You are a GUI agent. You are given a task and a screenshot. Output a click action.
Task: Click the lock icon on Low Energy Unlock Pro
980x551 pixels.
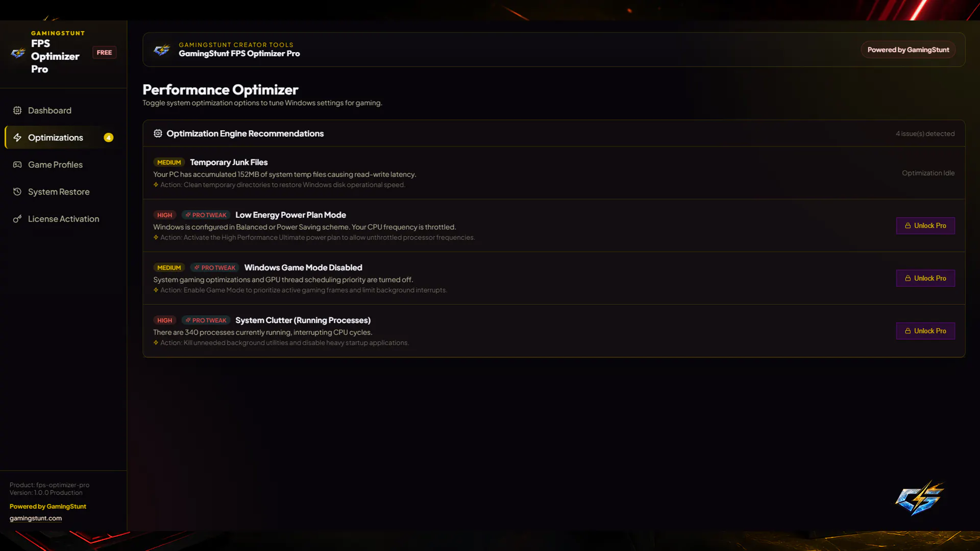pos(908,226)
